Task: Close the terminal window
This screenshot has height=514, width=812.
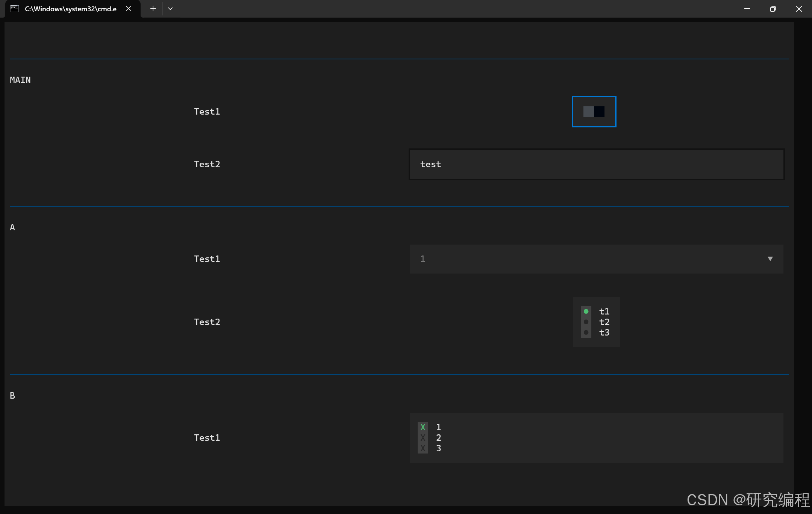Action: click(x=799, y=9)
